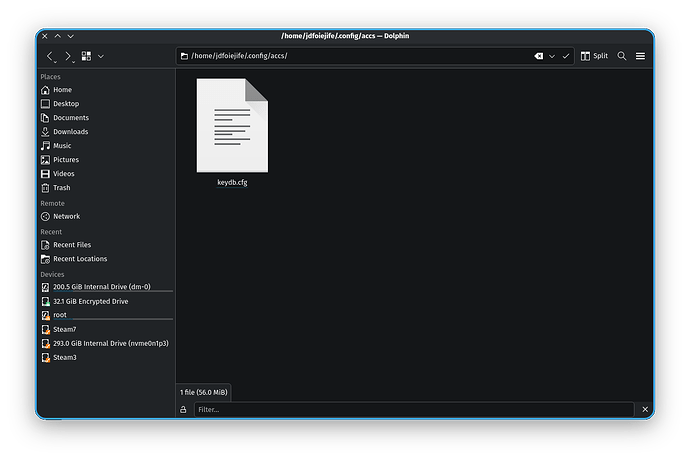Click window keep-above arrow in title bar
Viewport: 690px width, 461px height.
(58, 36)
